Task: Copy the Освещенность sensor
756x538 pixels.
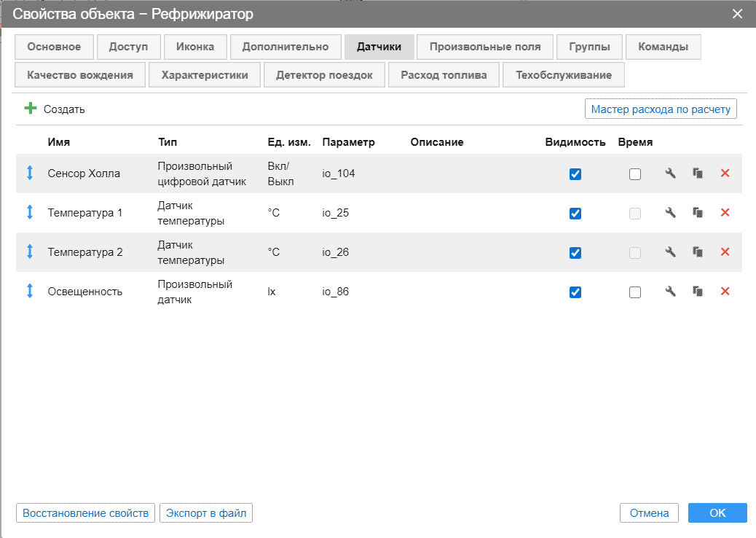Action: [698, 292]
